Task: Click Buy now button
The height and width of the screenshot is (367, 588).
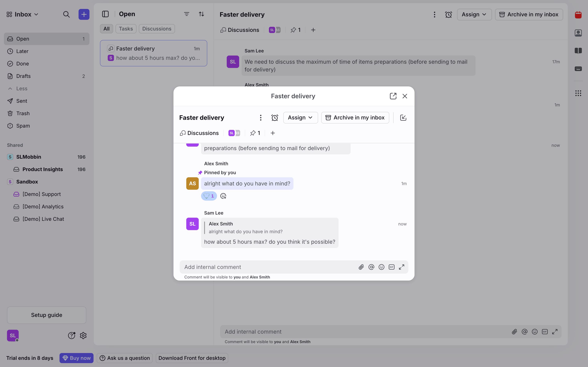Action: pos(76,358)
